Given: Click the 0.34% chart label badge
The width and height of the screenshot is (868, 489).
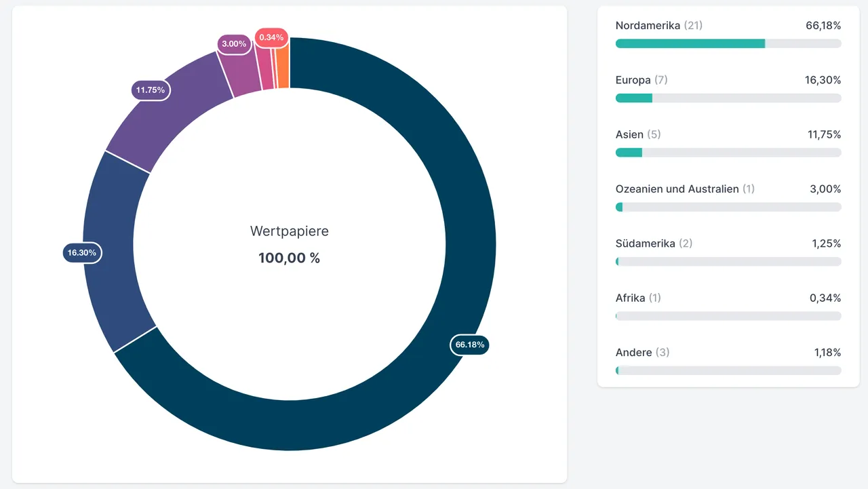Looking at the screenshot, I should (271, 37).
